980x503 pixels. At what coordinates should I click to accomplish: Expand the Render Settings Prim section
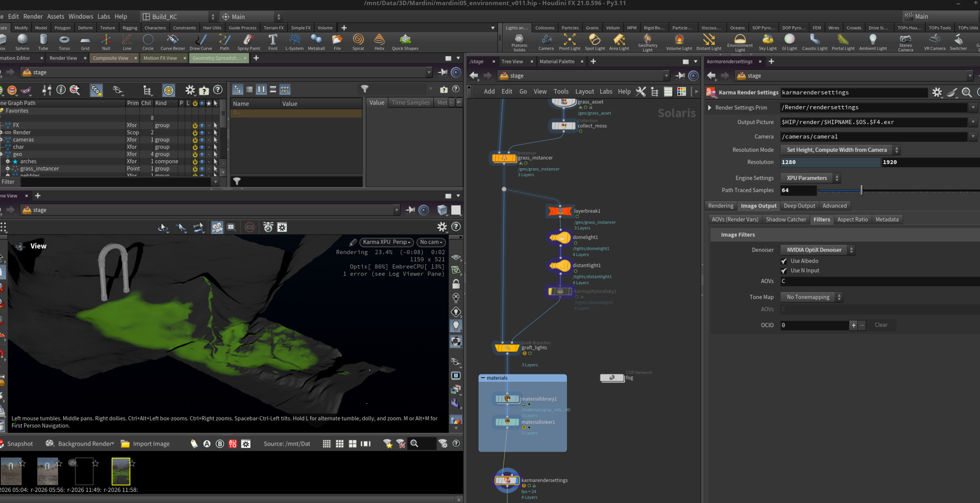(710, 107)
